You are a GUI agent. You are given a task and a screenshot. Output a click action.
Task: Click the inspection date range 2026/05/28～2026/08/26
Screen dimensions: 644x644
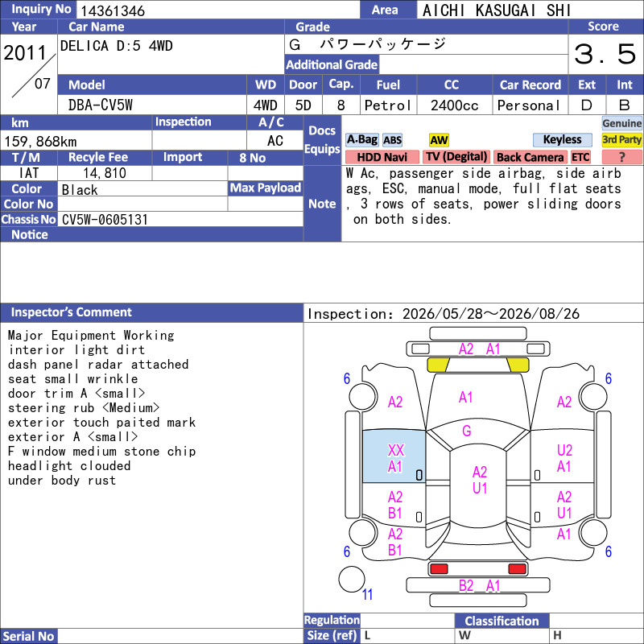click(491, 314)
